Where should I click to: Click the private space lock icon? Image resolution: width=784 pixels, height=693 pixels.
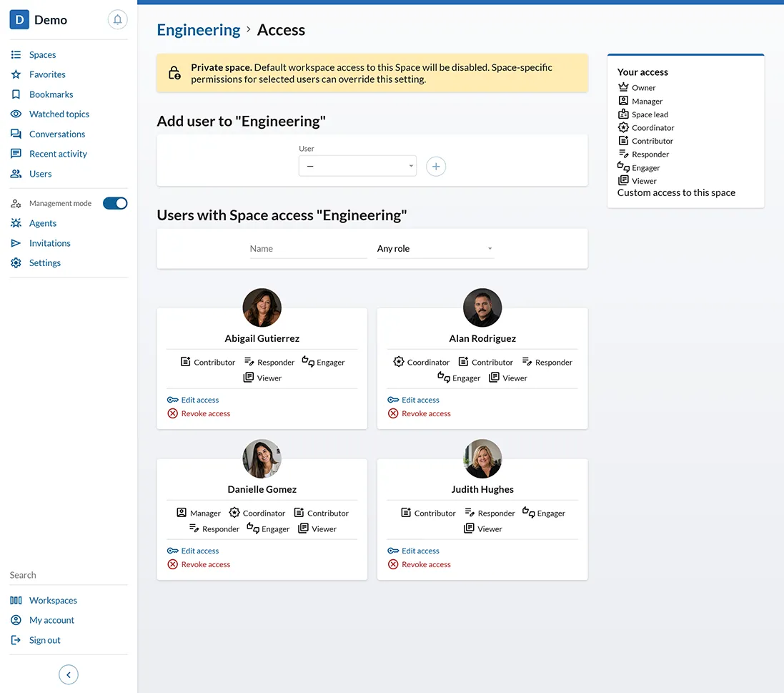174,73
